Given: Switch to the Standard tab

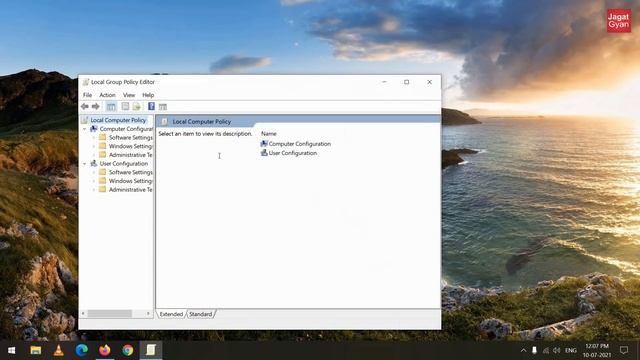Looking at the screenshot, I should point(200,314).
